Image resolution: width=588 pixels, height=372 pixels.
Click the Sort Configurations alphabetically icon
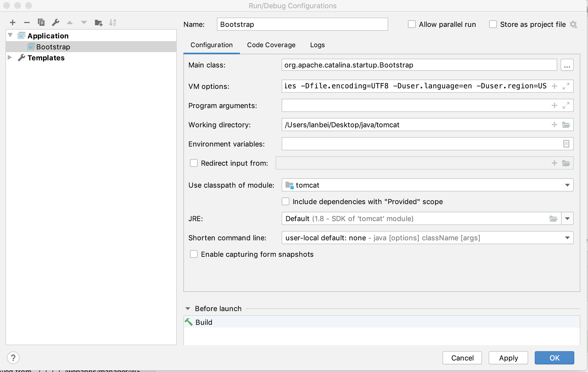click(113, 22)
